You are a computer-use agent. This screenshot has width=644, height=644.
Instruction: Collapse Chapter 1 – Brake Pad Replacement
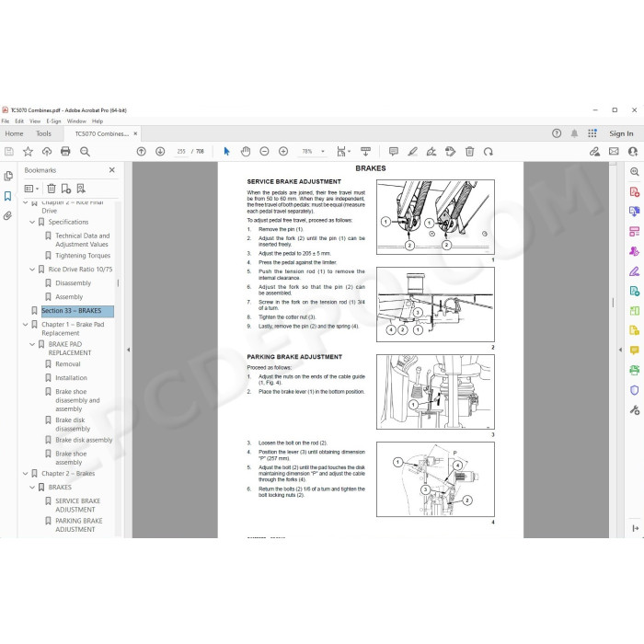[26, 325]
